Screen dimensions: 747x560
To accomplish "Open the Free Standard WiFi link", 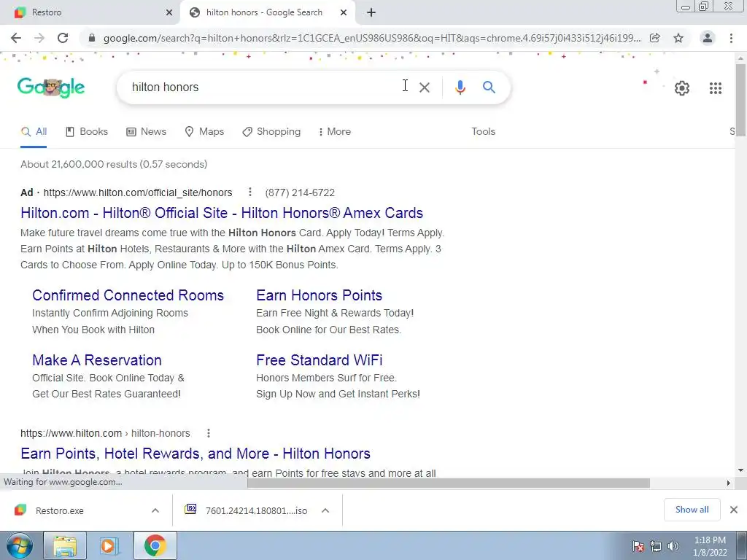I will point(320,360).
